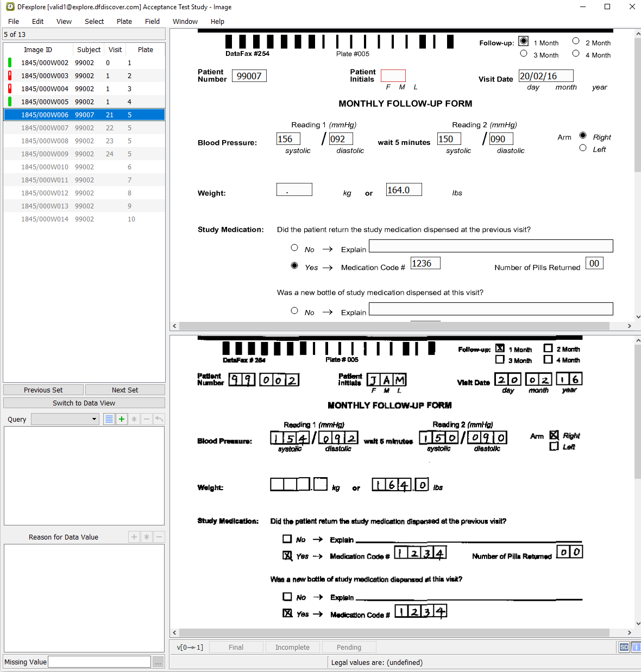Screen dimensions: 641x672
Task: Click the SD icon in status bar
Action: tap(624, 647)
